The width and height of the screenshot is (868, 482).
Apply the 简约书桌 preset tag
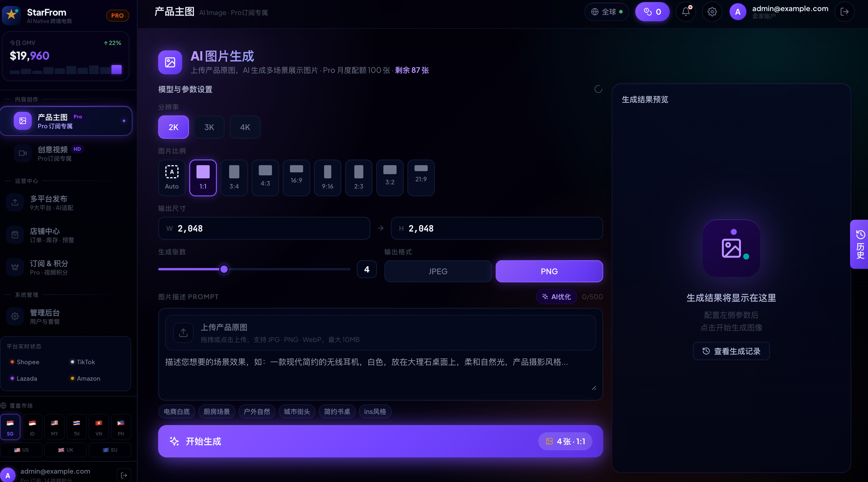337,412
